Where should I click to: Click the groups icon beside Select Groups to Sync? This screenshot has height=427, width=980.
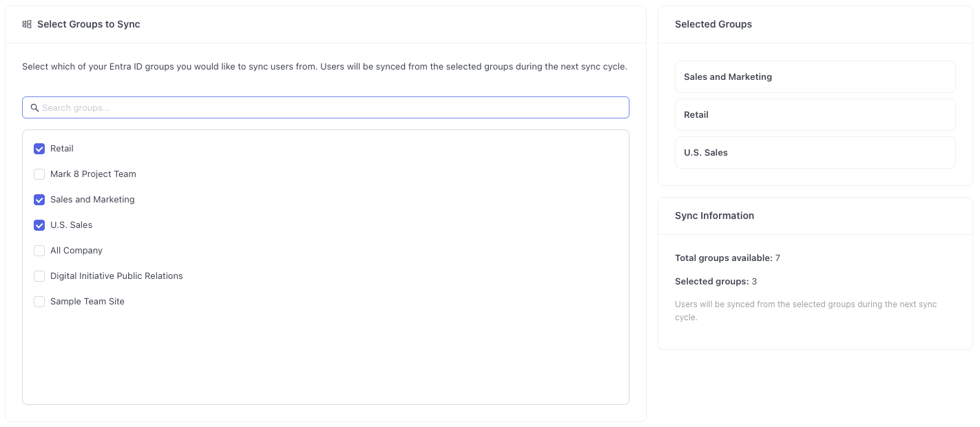tap(27, 24)
